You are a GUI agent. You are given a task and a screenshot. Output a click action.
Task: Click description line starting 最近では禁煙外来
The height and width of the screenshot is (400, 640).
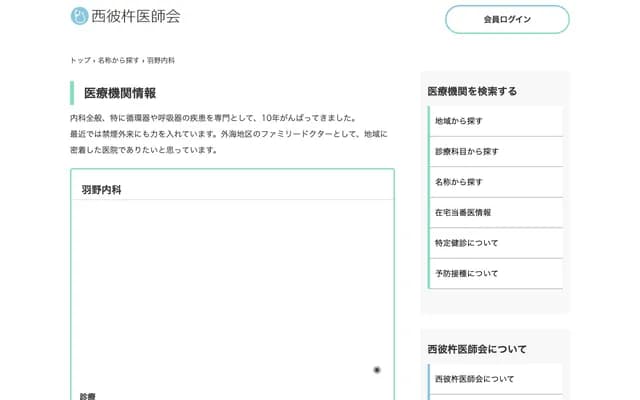229,134
